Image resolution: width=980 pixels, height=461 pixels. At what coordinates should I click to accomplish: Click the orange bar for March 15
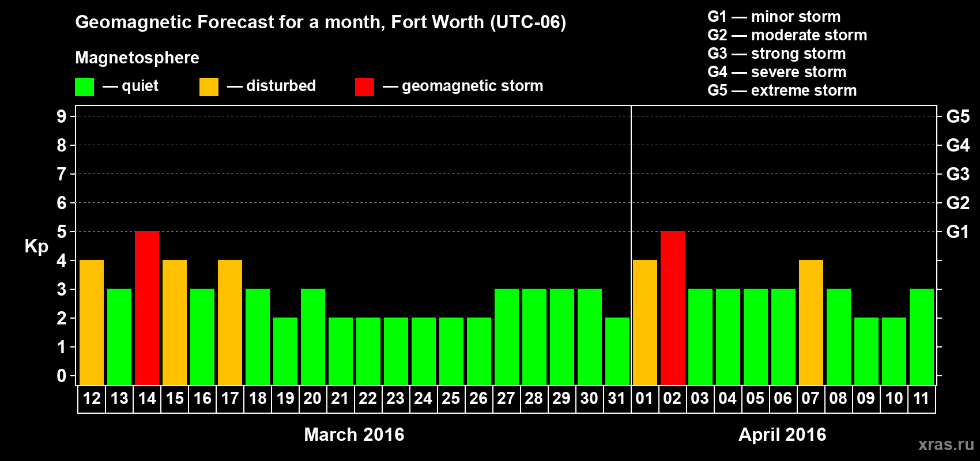click(x=175, y=322)
